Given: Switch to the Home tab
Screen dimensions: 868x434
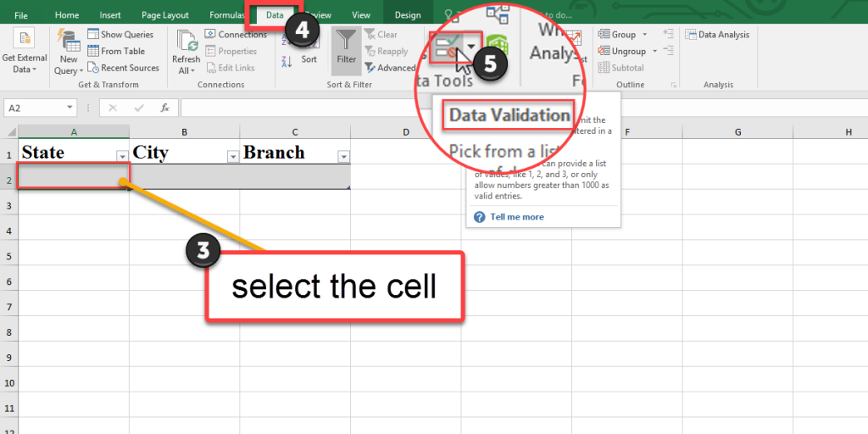Looking at the screenshot, I should coord(67,15).
